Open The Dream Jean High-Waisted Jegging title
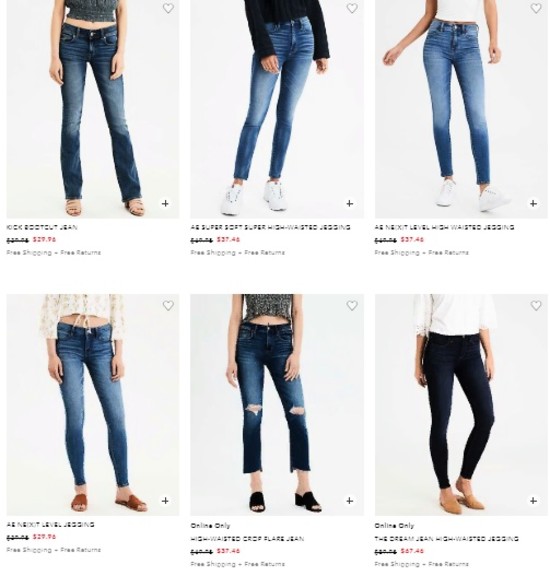This screenshot has width=550, height=576. (446, 539)
